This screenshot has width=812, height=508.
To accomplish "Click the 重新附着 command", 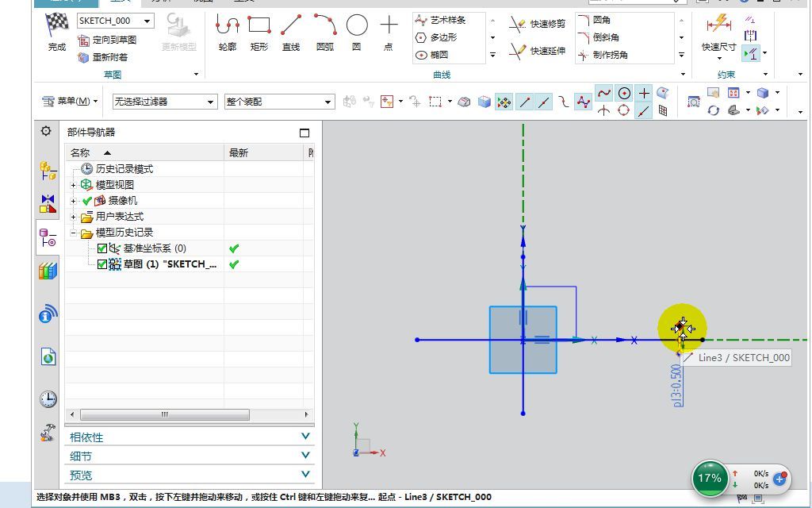I will (117, 57).
